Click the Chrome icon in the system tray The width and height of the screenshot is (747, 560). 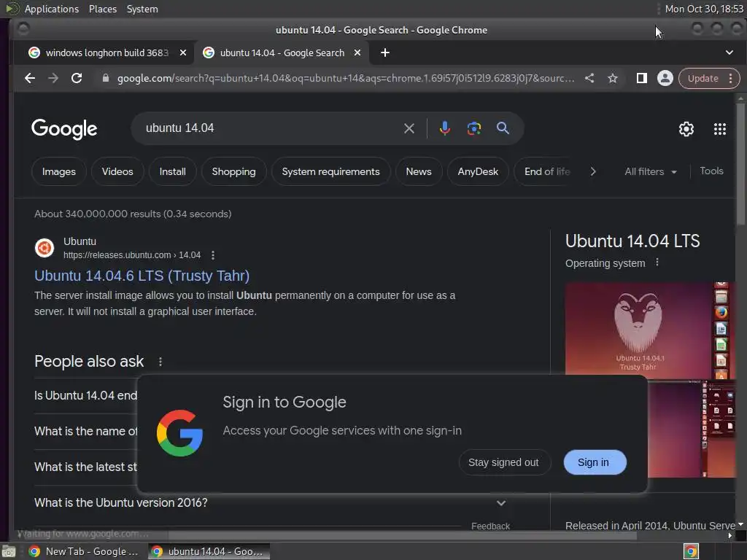pyautogui.click(x=691, y=551)
